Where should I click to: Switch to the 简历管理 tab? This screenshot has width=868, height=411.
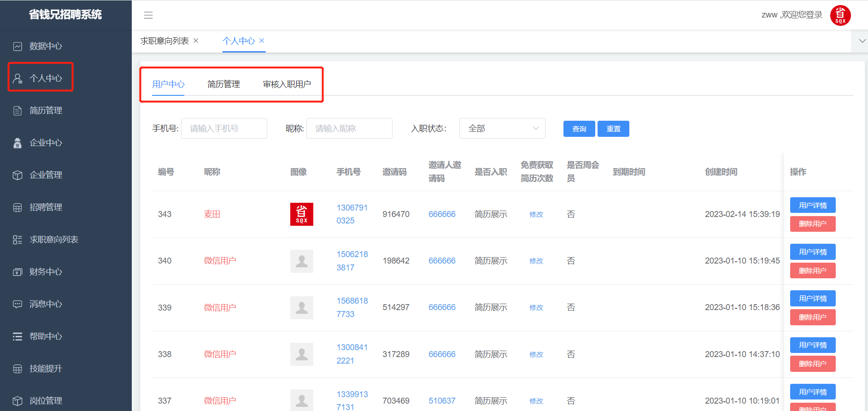click(x=223, y=84)
